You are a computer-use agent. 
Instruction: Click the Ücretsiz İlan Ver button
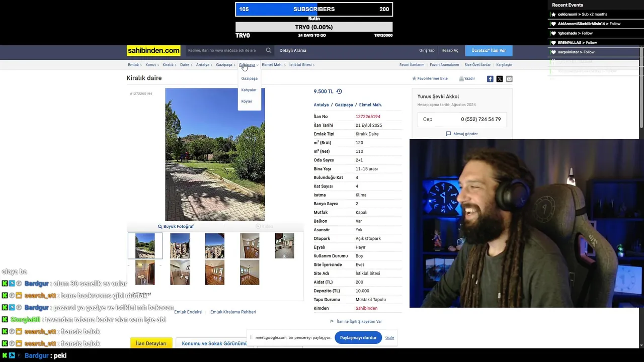[x=489, y=50]
